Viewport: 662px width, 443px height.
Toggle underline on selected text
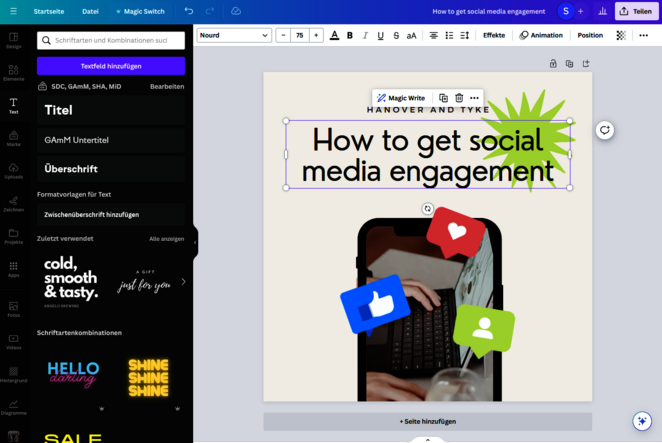(x=381, y=35)
